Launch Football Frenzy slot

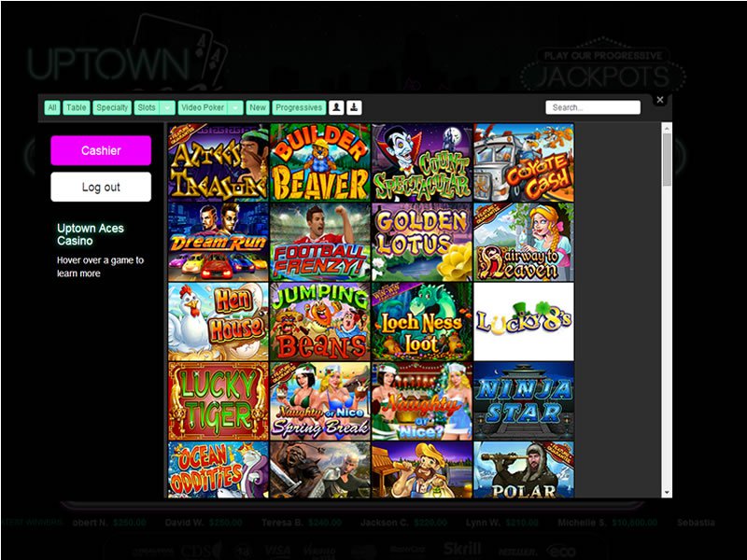point(320,242)
